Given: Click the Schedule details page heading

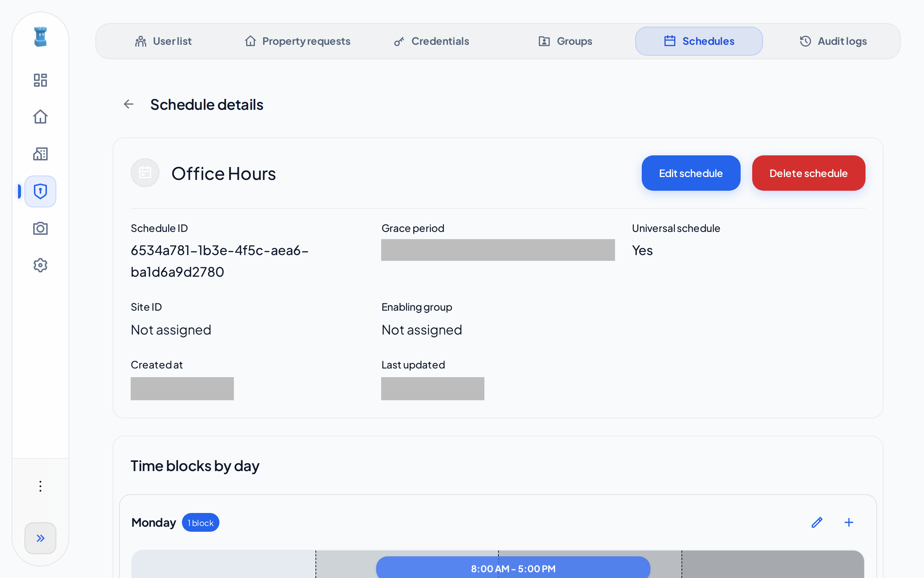Looking at the screenshot, I should click(x=207, y=104).
